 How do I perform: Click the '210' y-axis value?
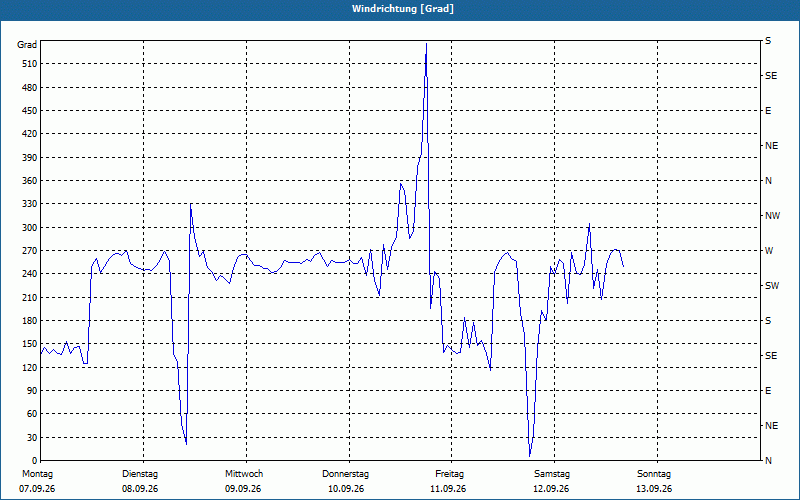tap(30, 297)
